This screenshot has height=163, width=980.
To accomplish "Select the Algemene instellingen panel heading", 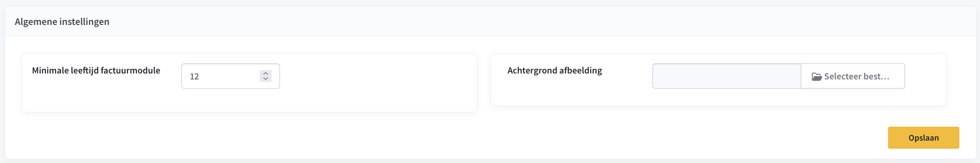I will coord(62,22).
